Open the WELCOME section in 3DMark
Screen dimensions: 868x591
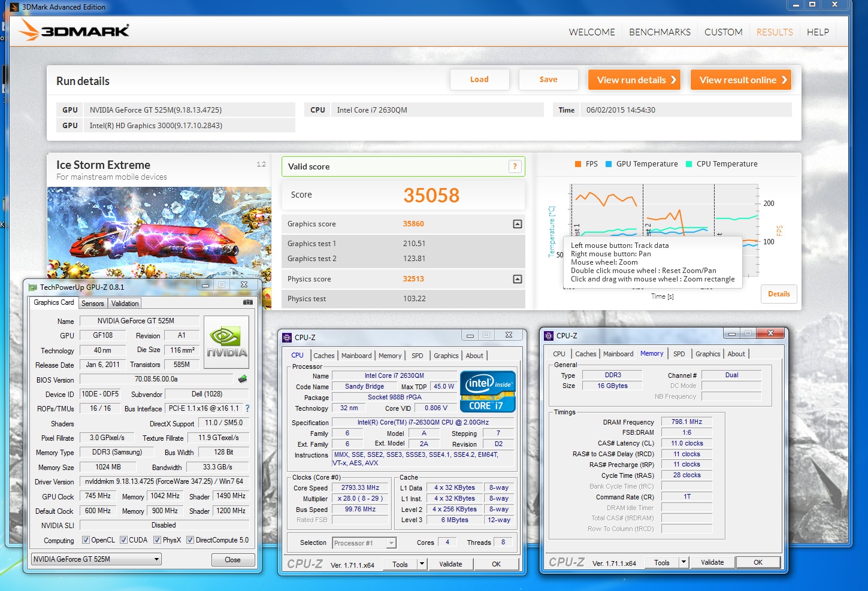click(592, 32)
